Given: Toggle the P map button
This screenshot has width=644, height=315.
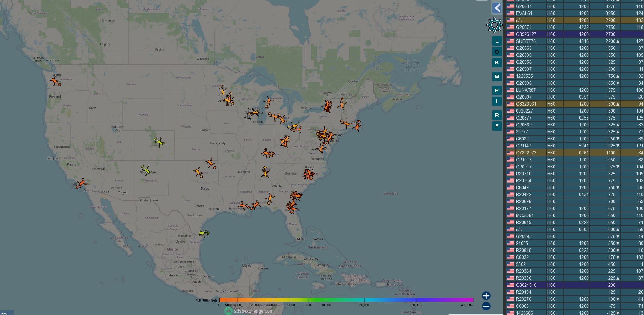Looking at the screenshot, I should pyautogui.click(x=497, y=91).
